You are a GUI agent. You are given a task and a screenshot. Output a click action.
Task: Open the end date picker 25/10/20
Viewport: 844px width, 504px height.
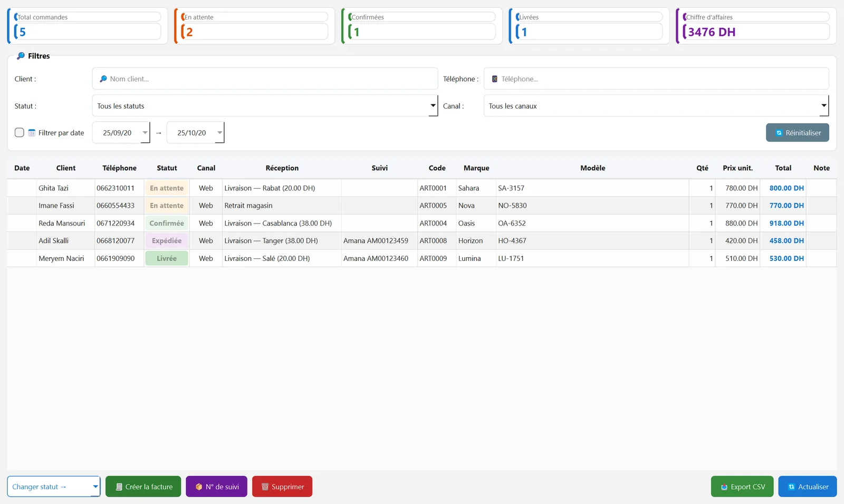[196, 133]
